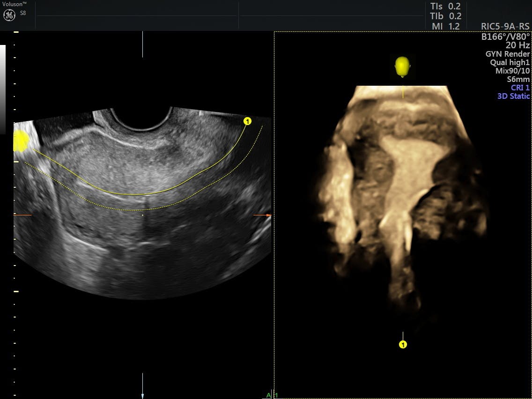Select the yellow blob at curve start
Screen dimensions: 532x399
pyautogui.click(x=21, y=140)
